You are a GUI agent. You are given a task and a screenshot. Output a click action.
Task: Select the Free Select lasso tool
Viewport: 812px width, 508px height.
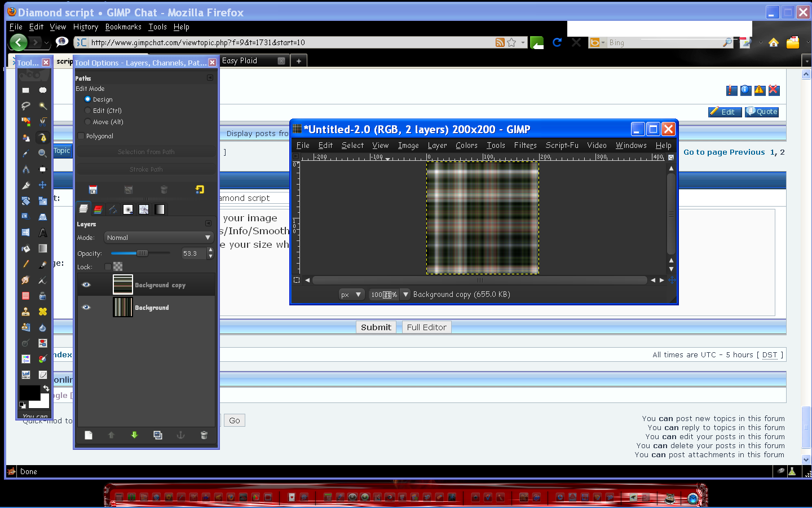[25, 106]
